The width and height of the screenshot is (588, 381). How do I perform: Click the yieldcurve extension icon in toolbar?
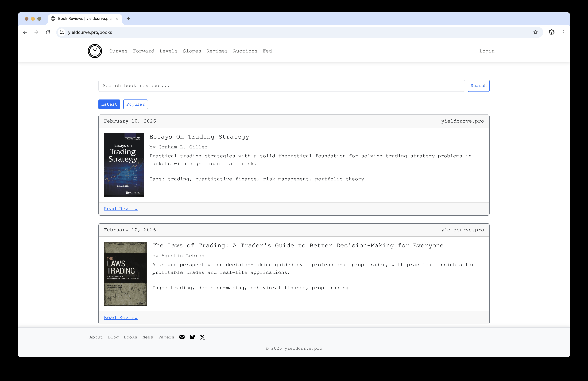(x=551, y=32)
